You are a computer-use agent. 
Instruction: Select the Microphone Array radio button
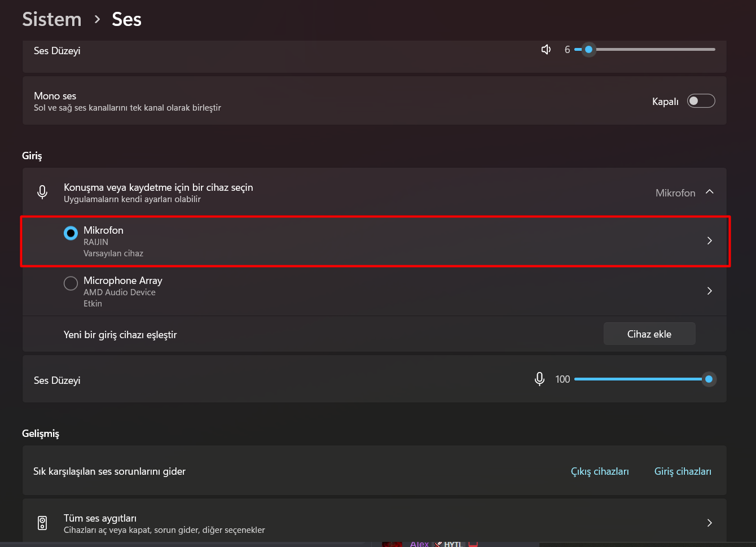click(71, 283)
